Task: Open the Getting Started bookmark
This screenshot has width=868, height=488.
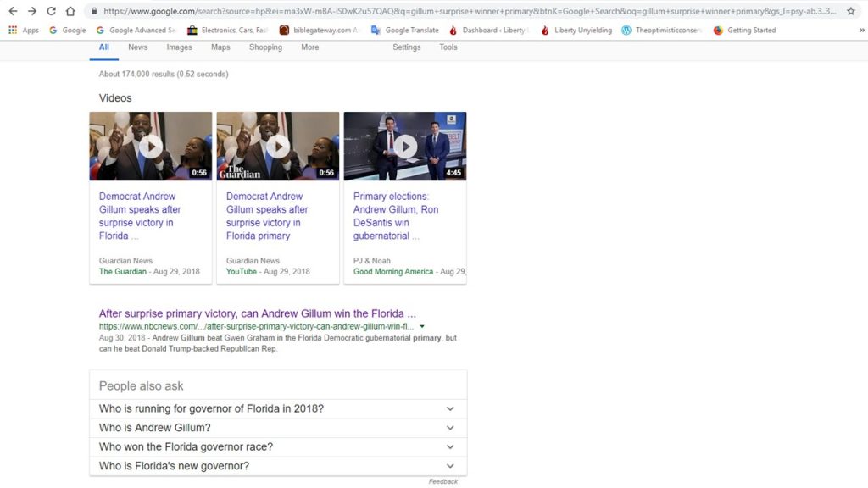Action: click(744, 30)
